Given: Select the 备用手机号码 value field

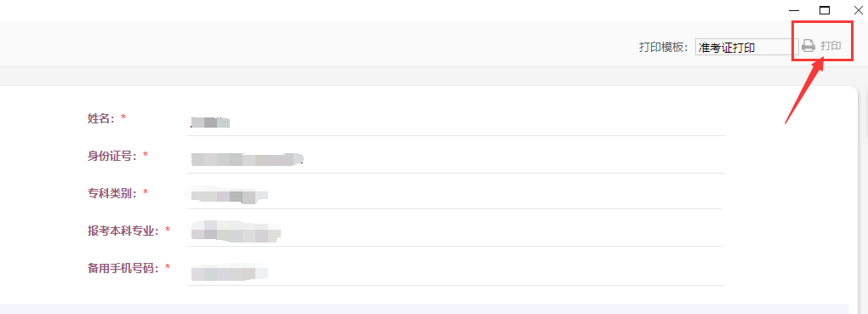Looking at the screenshot, I should coord(455,271).
